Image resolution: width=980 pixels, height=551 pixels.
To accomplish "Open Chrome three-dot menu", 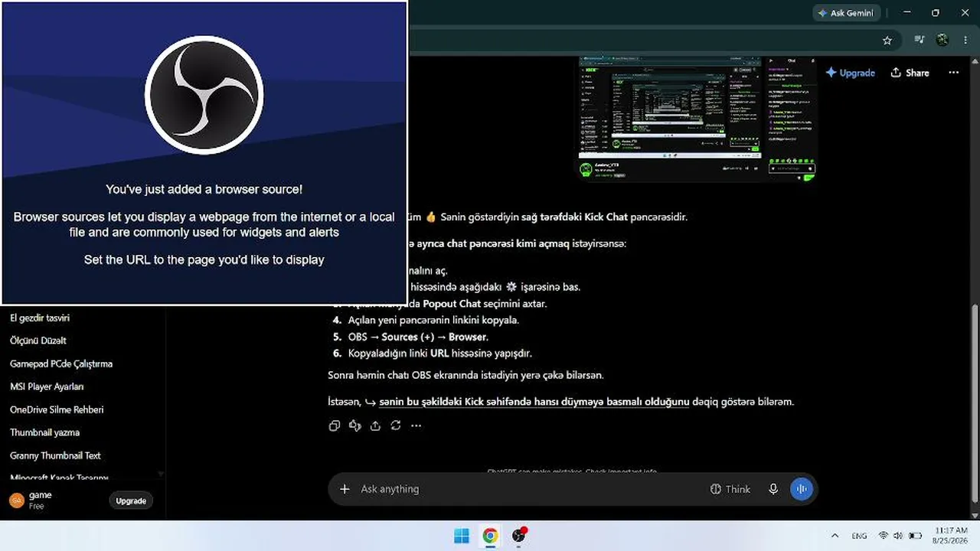I will (x=965, y=41).
